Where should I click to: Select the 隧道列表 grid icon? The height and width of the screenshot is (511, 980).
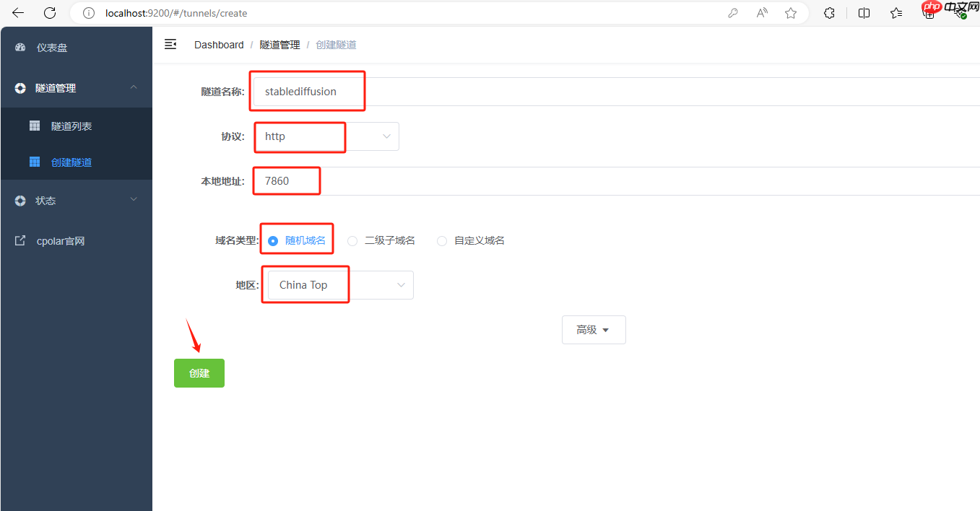pyautogui.click(x=34, y=125)
